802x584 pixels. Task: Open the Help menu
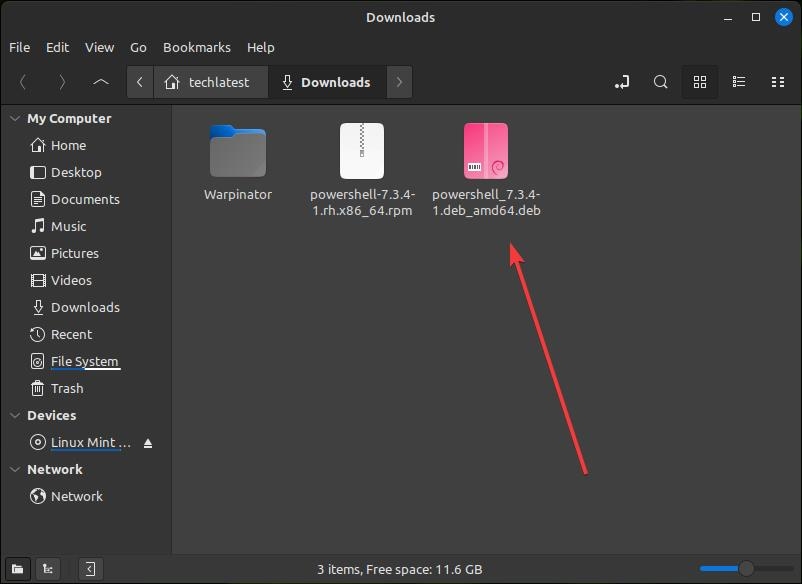(261, 48)
